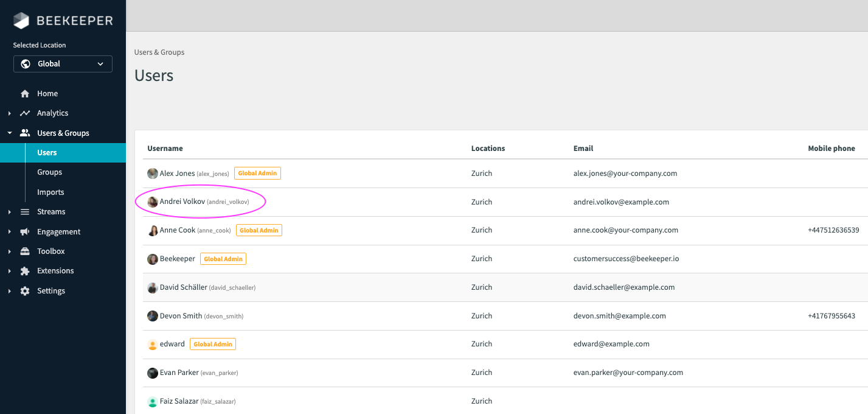Viewport: 868px width, 414px height.
Task: Open the Settings gear icon
Action: (24, 290)
